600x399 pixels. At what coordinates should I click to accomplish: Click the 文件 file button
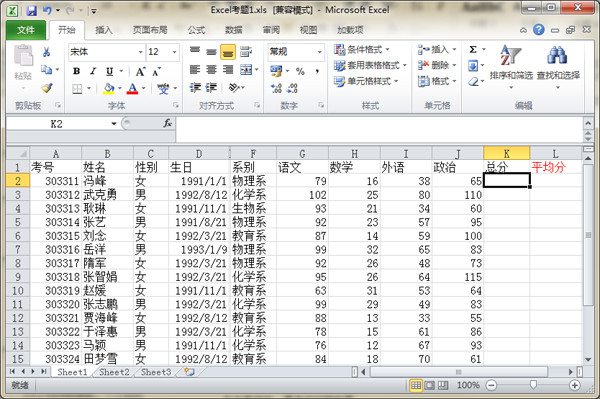pyautogui.click(x=26, y=30)
